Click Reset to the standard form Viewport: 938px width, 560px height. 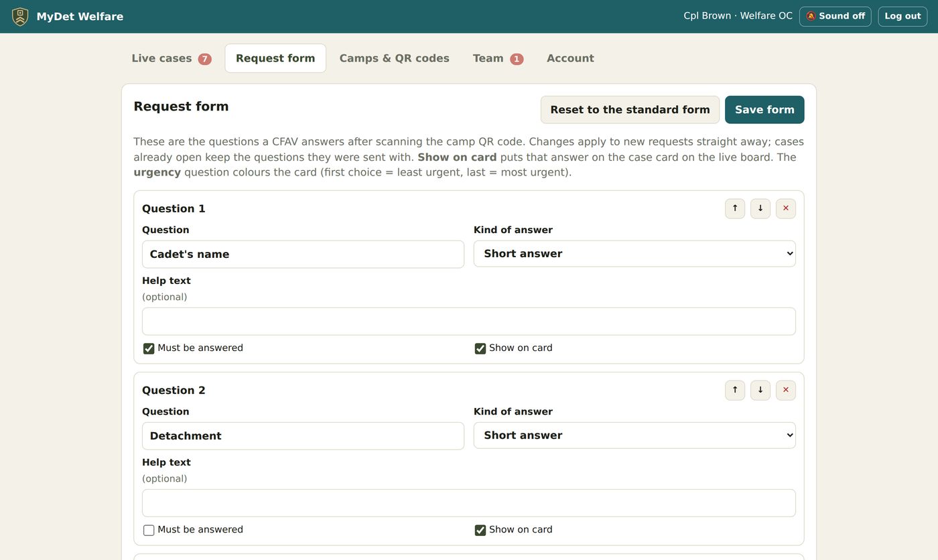point(630,110)
